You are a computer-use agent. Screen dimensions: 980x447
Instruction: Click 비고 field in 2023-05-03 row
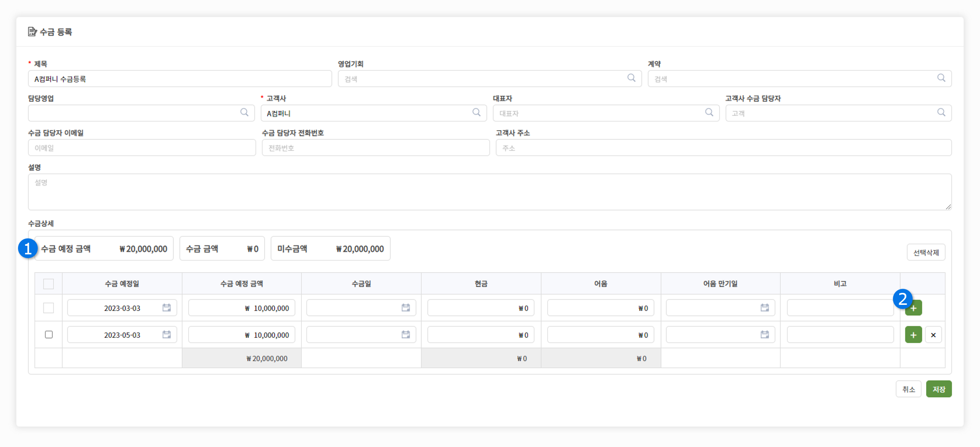840,335
